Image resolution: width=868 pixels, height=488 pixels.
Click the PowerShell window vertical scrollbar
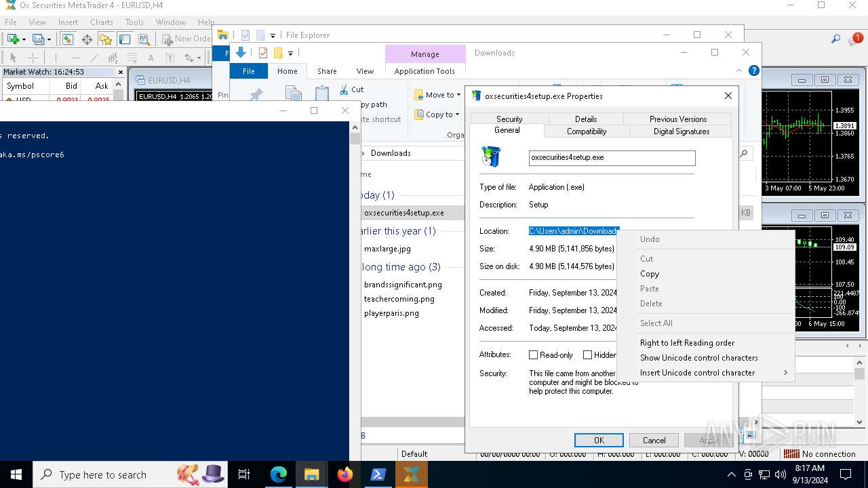pos(355,291)
